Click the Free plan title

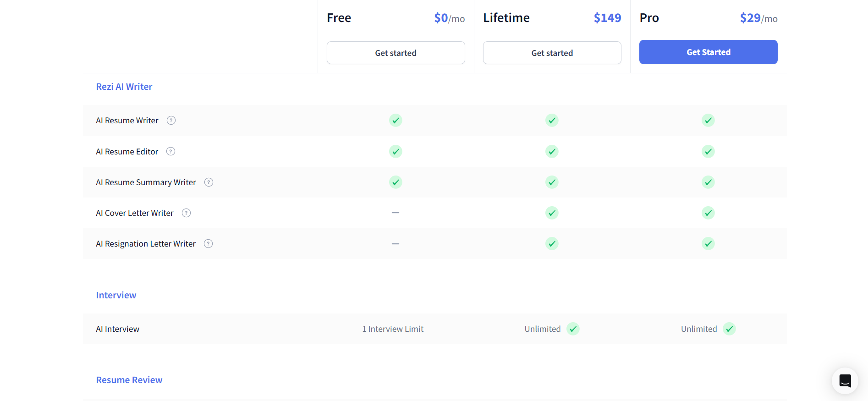tap(339, 18)
